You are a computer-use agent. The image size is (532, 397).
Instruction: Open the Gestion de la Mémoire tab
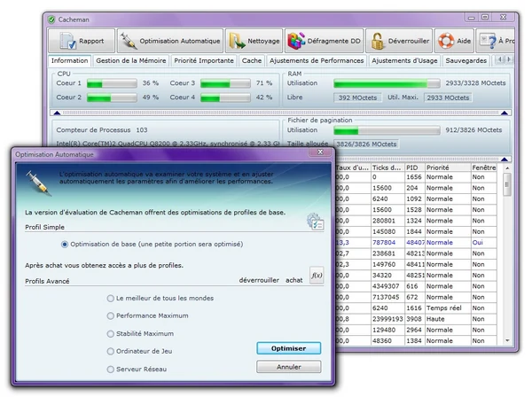(x=131, y=60)
